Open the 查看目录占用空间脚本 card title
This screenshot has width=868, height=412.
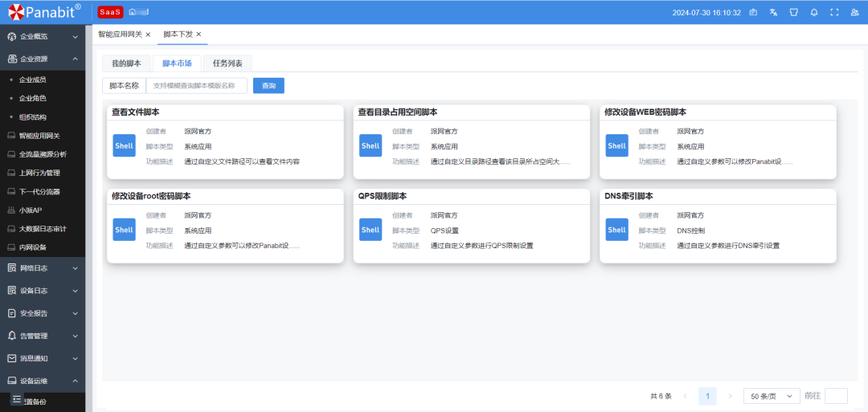click(398, 112)
